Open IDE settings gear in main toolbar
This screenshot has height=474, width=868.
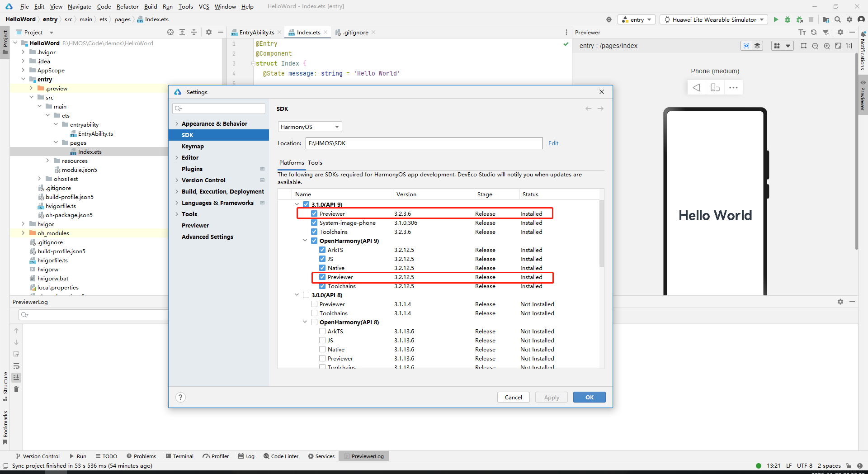849,19
